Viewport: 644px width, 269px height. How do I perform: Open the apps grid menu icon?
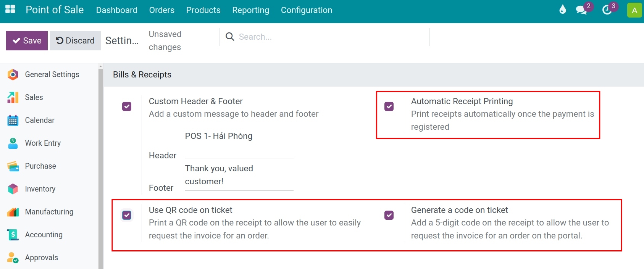(10, 10)
